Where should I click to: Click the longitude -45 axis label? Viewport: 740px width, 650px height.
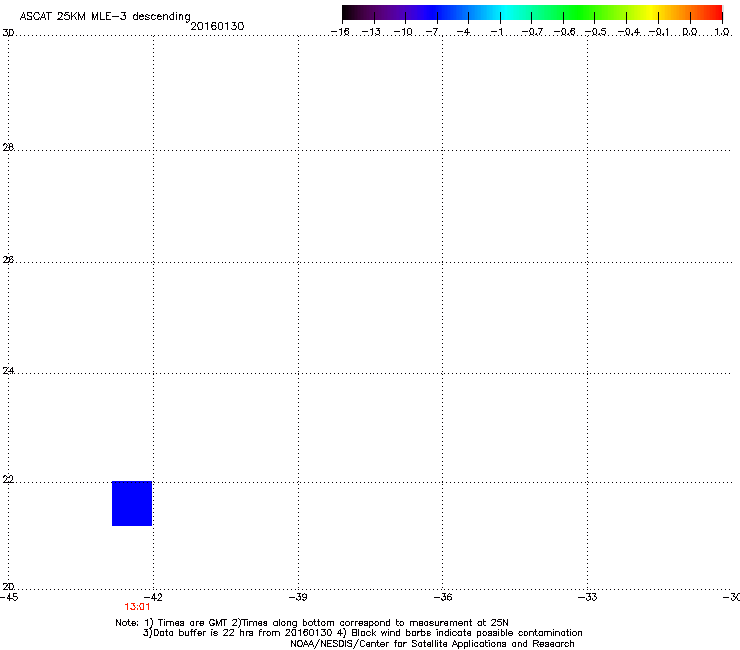tap(9, 597)
